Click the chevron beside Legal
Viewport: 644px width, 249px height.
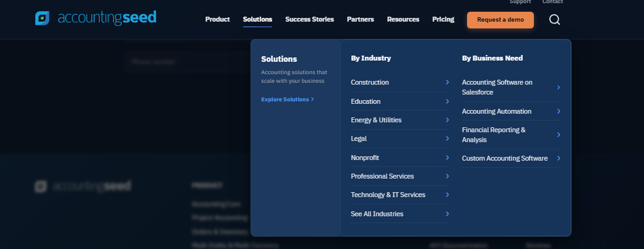[447, 138]
